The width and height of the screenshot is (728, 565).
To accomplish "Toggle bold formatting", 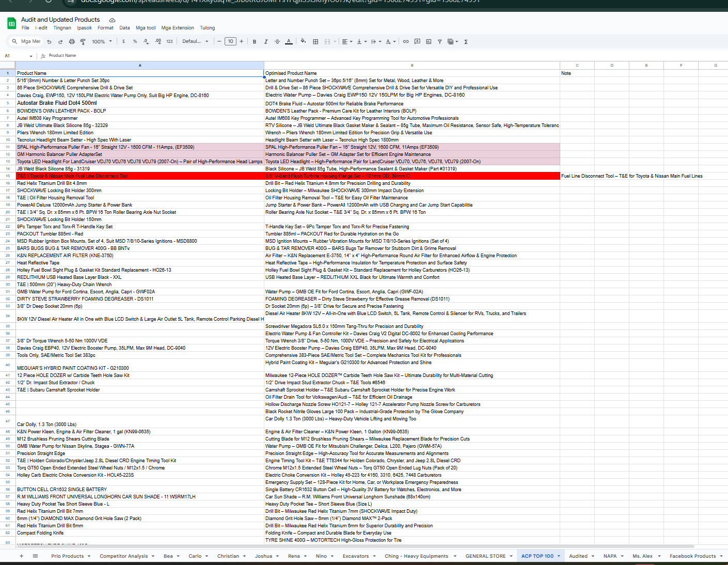I will tap(255, 41).
